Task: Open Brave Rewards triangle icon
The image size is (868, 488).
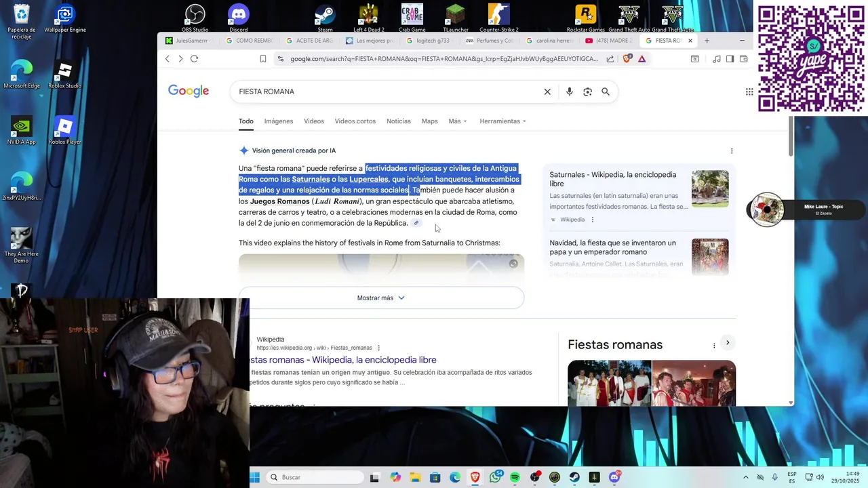Action: (642, 59)
